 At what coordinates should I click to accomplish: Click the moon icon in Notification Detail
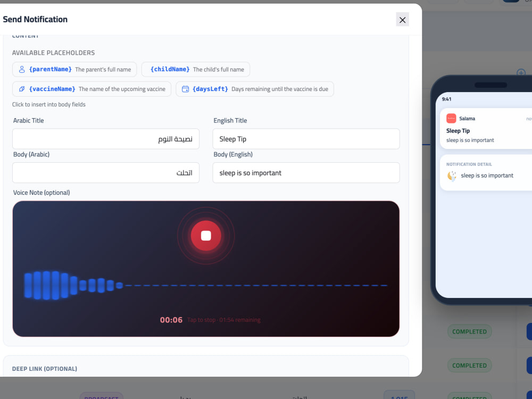[452, 176]
